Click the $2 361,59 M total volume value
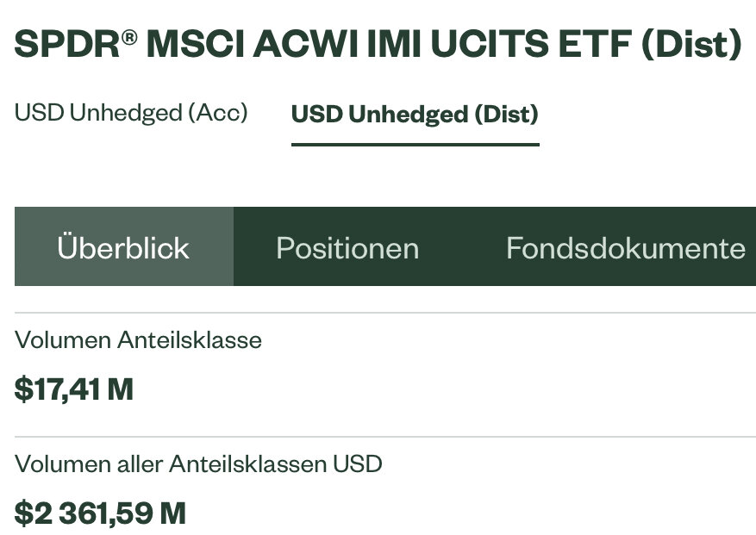This screenshot has width=756, height=535. pyautogui.click(x=100, y=513)
